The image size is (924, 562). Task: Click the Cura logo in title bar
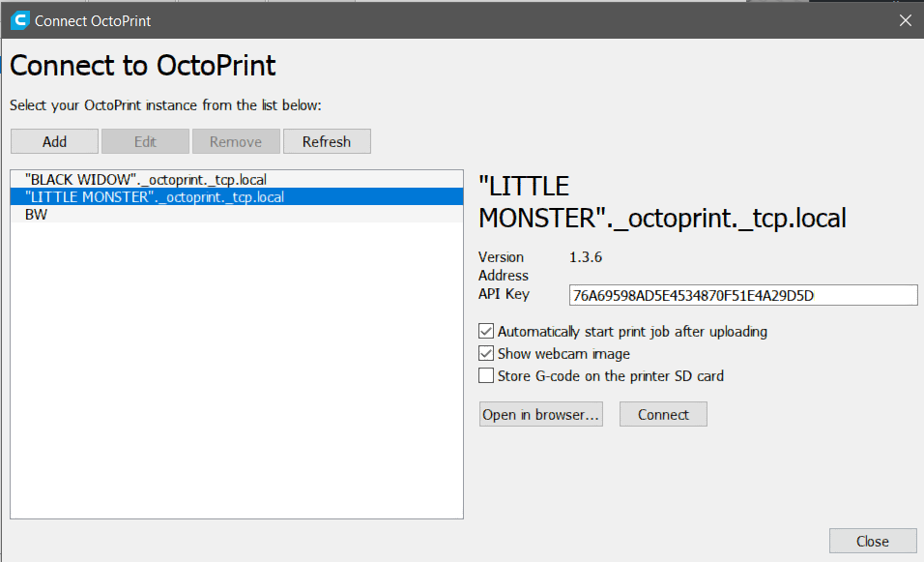click(20, 20)
